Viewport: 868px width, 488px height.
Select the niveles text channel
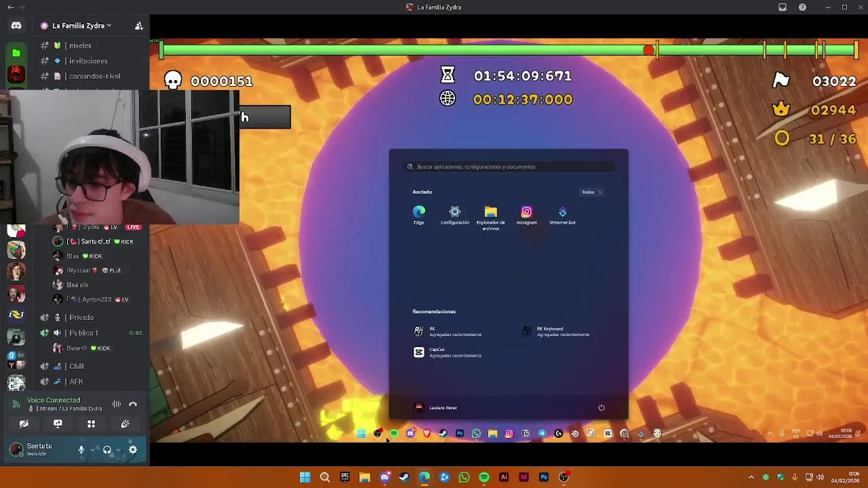coord(80,45)
